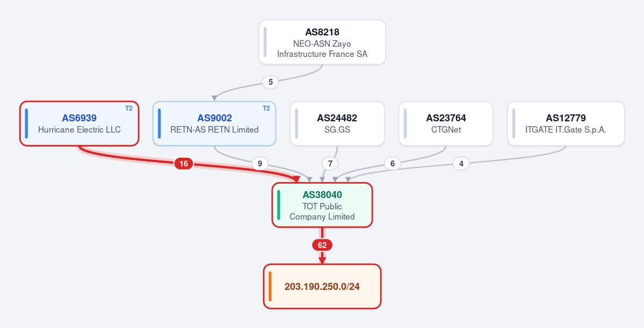Select the AS8218 NEO-ASN Zayo node
Image resolution: width=644 pixels, height=328 pixels.
322,42
